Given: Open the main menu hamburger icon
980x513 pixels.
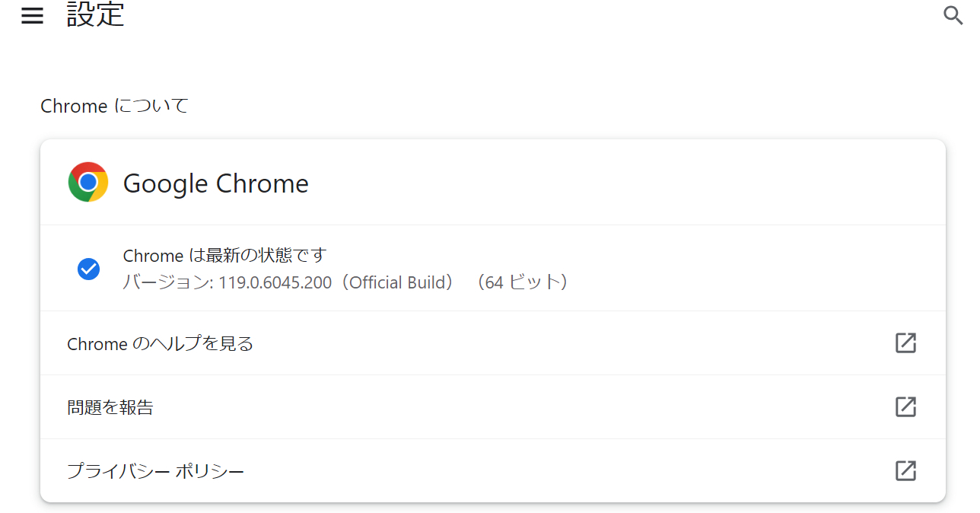Looking at the screenshot, I should tap(32, 16).
